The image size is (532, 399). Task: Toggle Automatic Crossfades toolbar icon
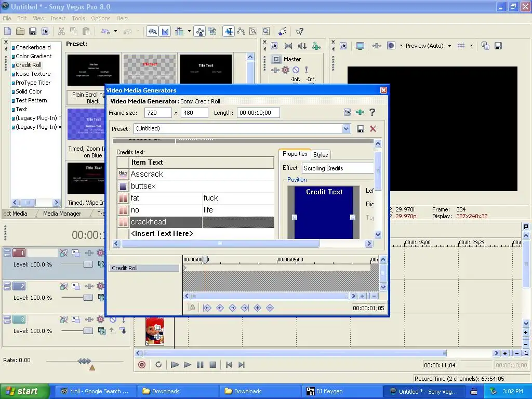click(165, 31)
